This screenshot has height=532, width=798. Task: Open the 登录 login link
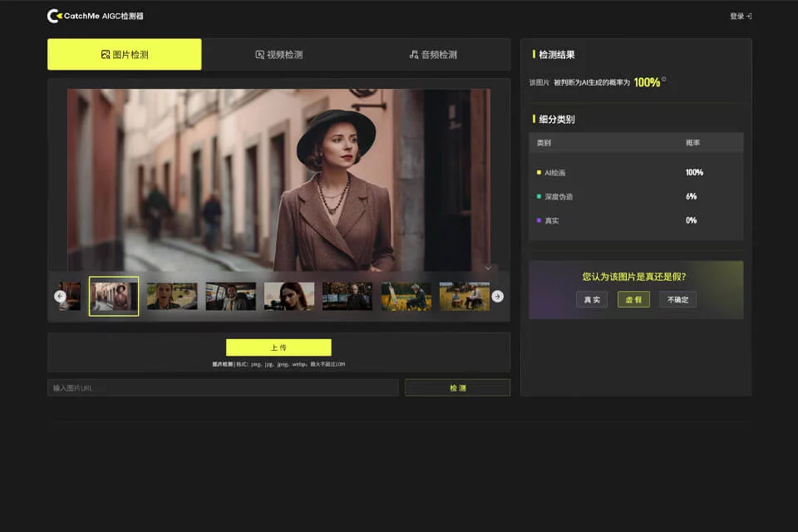[741, 17]
